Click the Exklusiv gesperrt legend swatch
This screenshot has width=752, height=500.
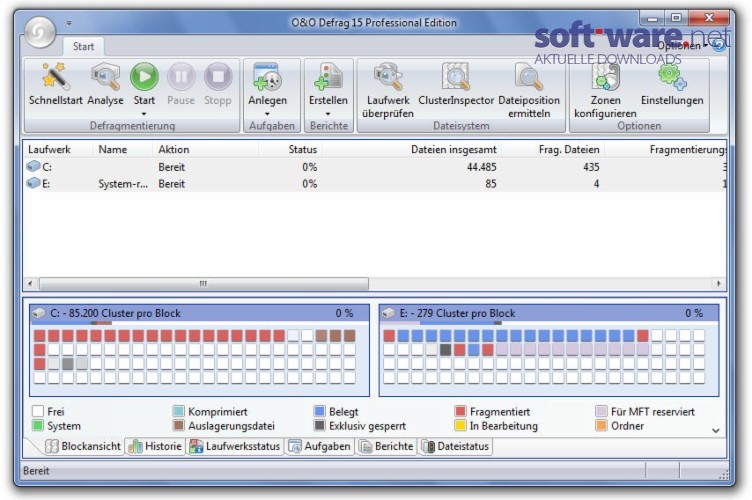pos(319,426)
